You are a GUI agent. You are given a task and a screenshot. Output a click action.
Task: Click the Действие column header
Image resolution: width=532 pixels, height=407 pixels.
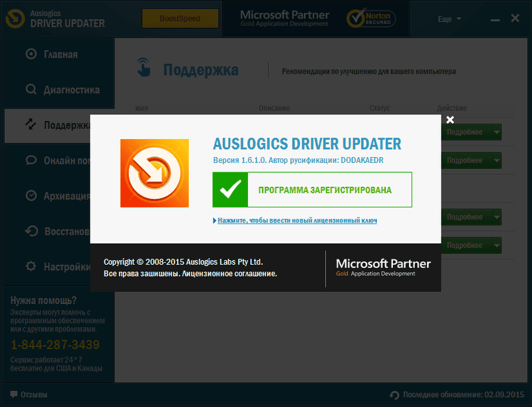tap(452, 108)
